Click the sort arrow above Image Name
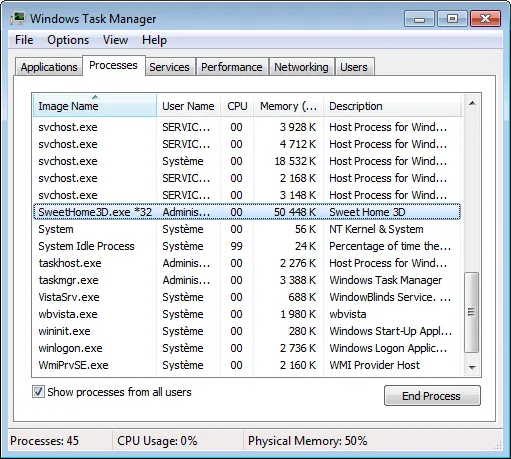Screen dimensions: 511x459 95,97
